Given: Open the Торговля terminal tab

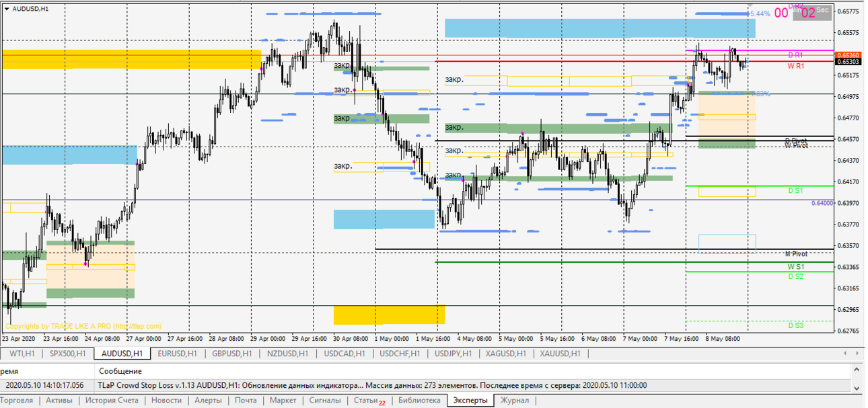Looking at the screenshot, I should click(17, 401).
